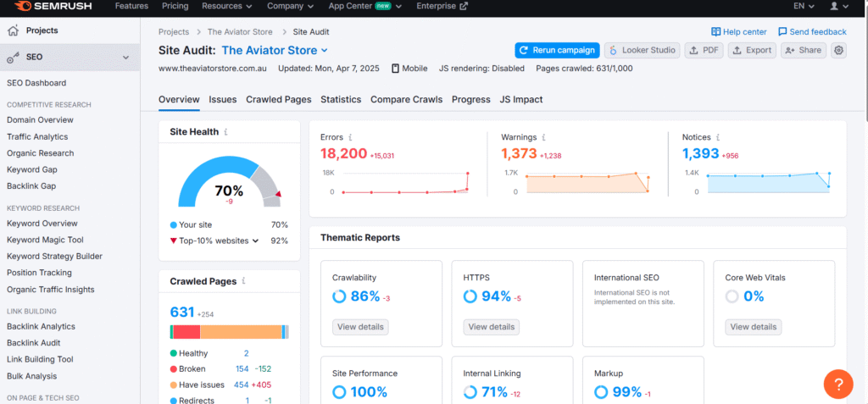Click View details under Crawlability

tap(360, 327)
